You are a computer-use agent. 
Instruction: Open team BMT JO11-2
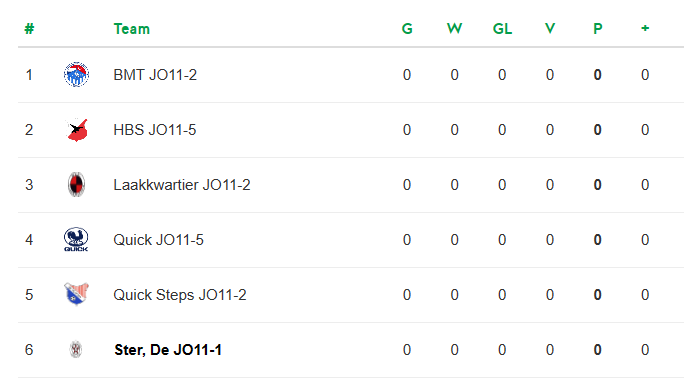click(155, 75)
